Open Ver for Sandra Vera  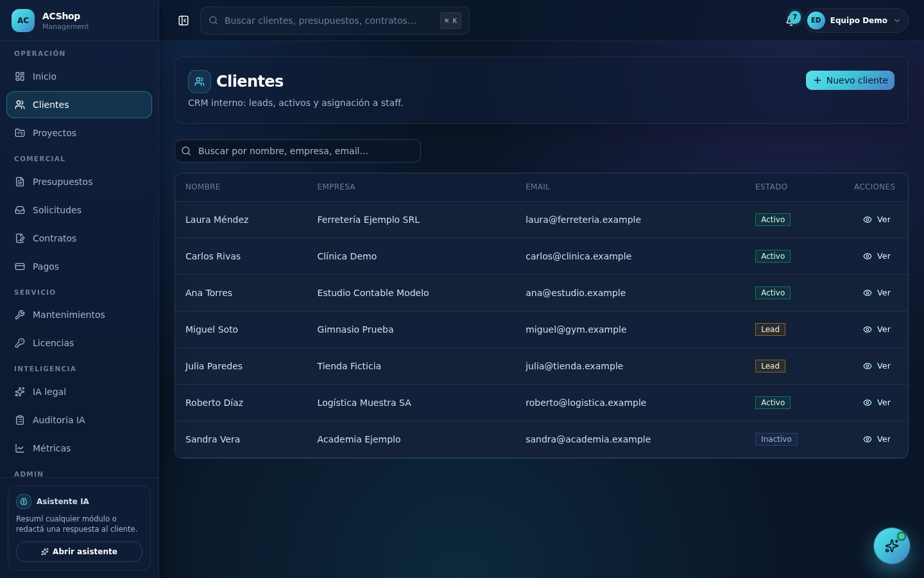(x=877, y=439)
